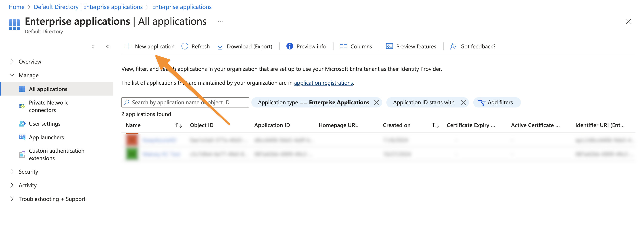Click the Private Network connectors icon
Viewport: 644px width, 241px height.
tap(22, 106)
